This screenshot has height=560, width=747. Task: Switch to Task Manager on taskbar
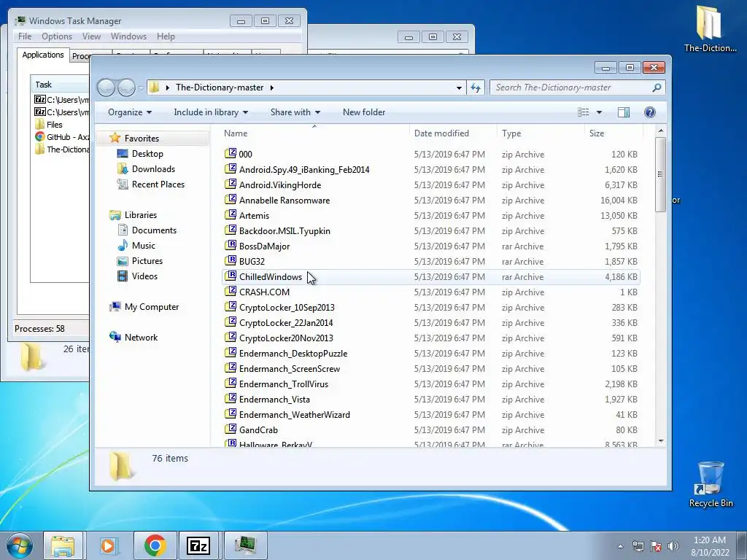tap(245, 545)
